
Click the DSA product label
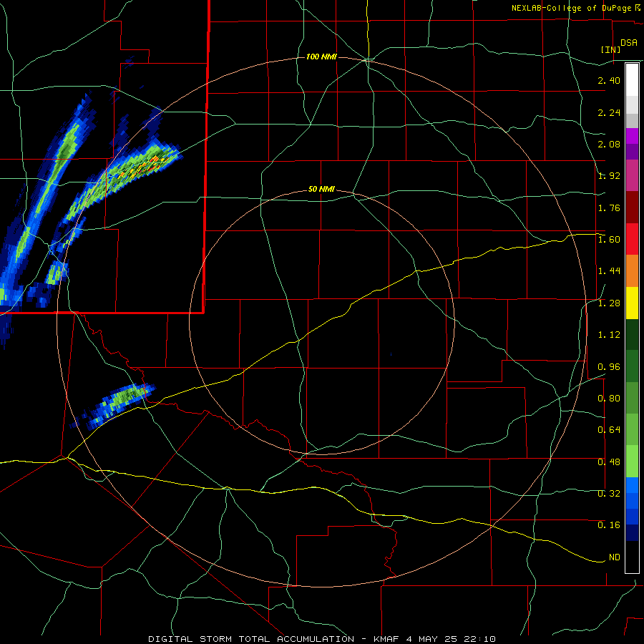(x=628, y=42)
